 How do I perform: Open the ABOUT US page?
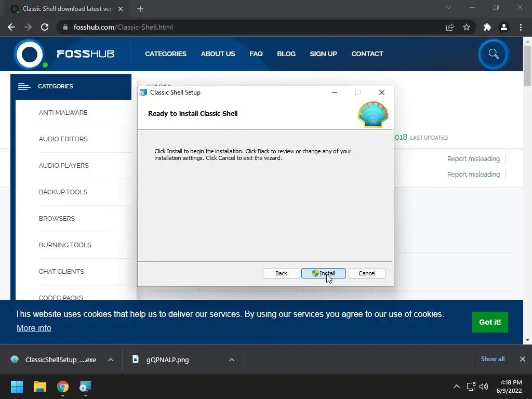[218, 54]
